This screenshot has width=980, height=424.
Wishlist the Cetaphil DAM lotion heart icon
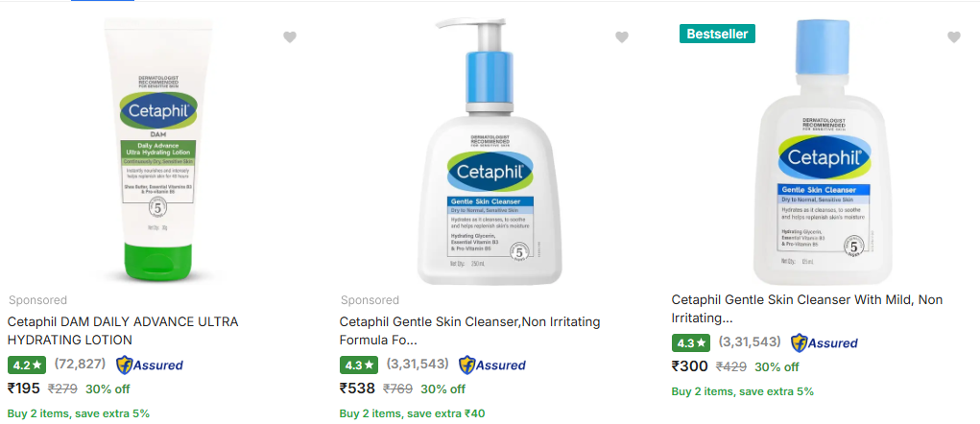pos(290,37)
